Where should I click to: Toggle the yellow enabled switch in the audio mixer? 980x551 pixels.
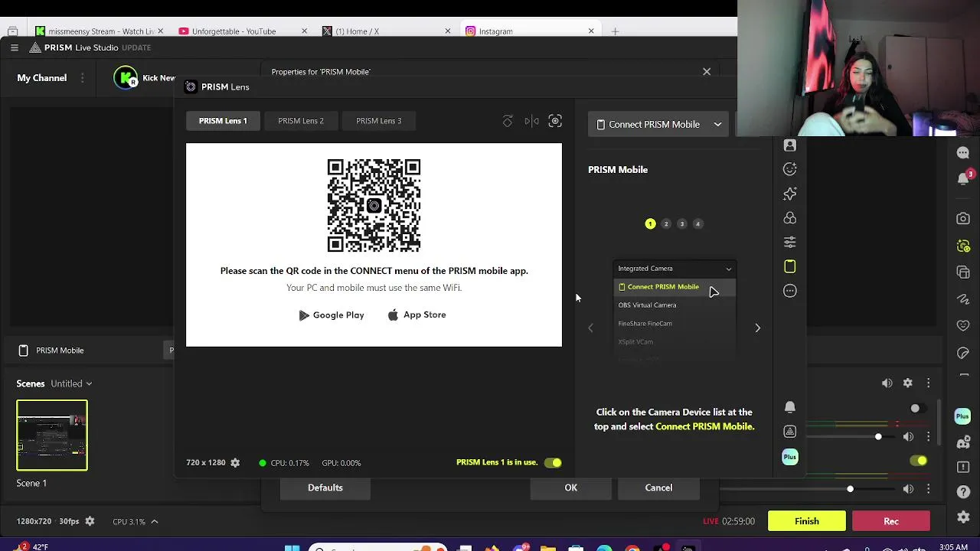(918, 461)
